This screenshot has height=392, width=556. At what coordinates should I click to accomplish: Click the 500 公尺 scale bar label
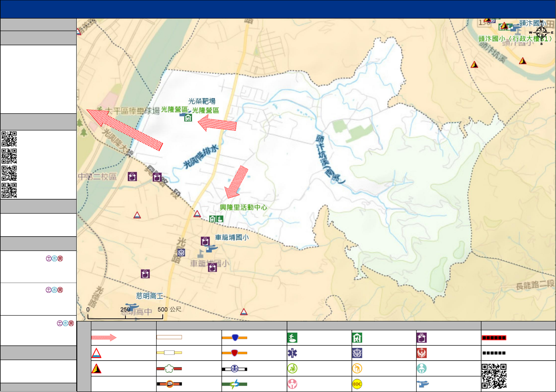pos(169,309)
